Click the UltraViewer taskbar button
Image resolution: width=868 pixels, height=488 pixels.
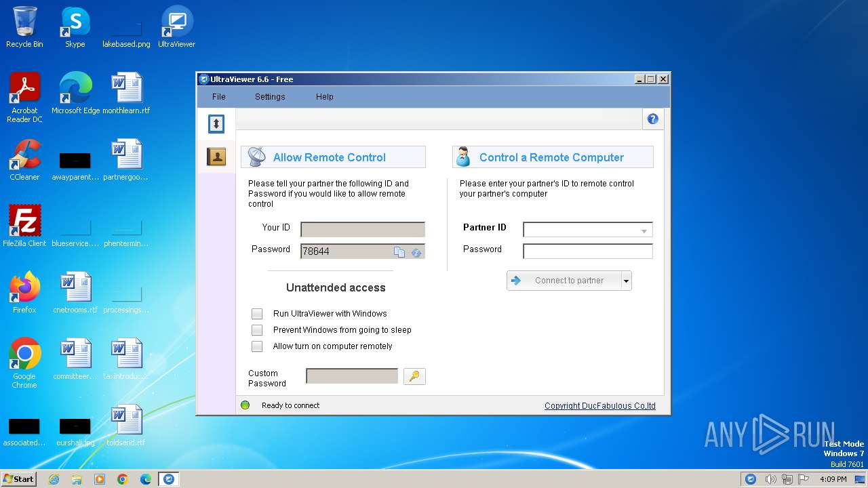pos(168,479)
